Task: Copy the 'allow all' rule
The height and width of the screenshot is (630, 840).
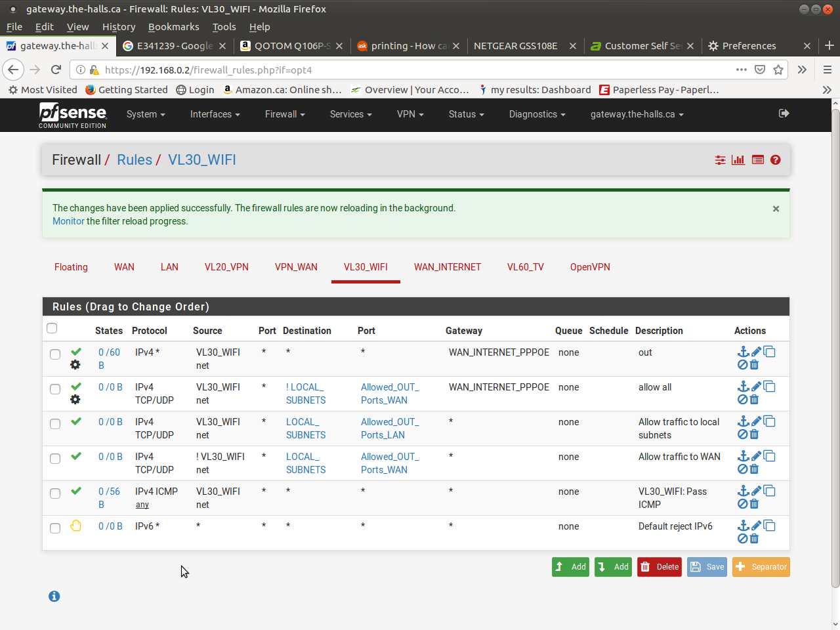Action: tap(769, 387)
